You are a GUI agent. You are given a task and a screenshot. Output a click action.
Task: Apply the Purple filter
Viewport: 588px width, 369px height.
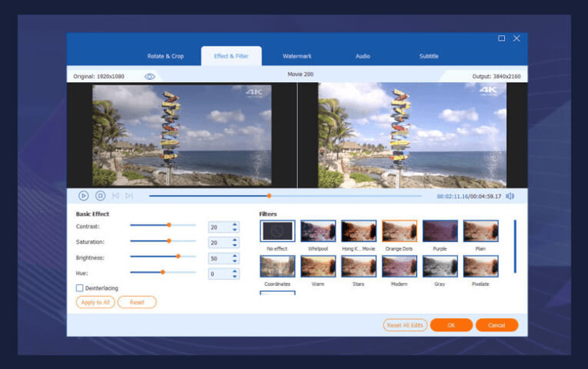tap(440, 231)
